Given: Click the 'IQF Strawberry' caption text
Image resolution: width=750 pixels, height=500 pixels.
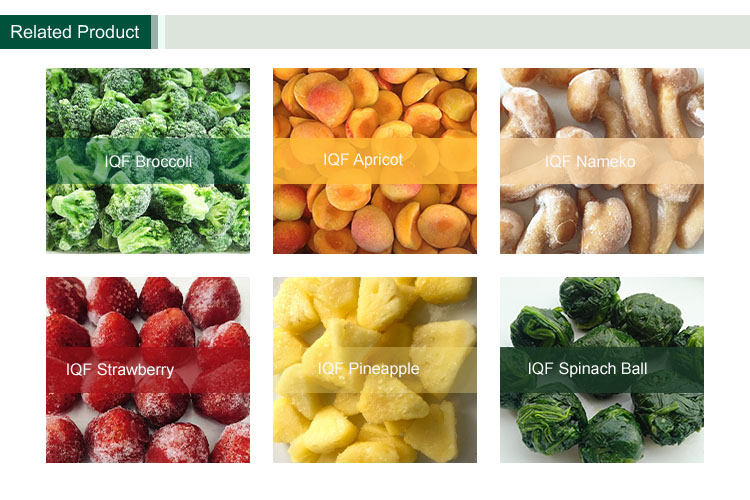Looking at the screenshot, I should pyautogui.click(x=120, y=369).
